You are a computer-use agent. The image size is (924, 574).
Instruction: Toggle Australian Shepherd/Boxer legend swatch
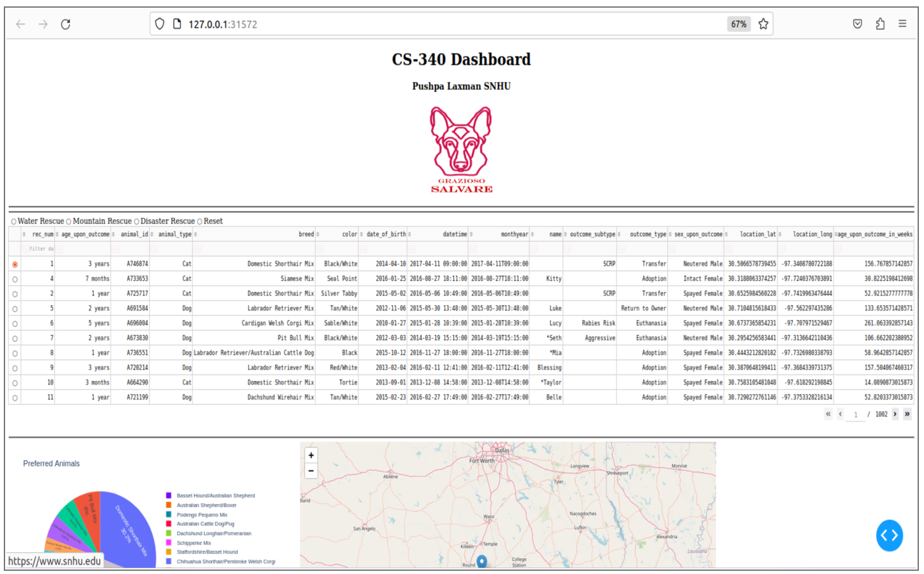coord(169,505)
